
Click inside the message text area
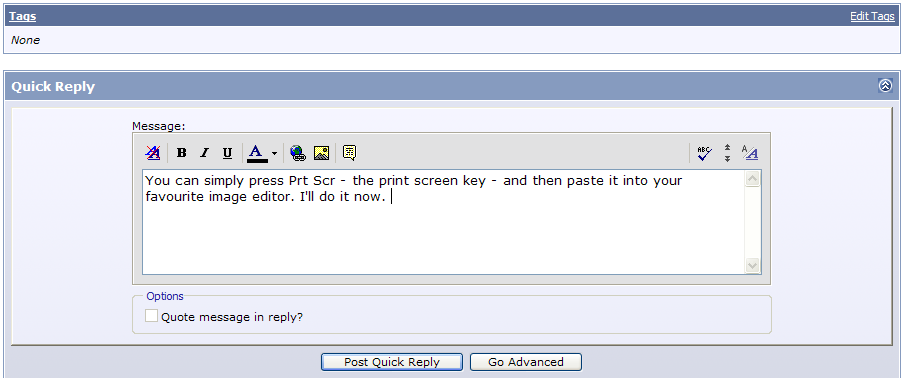tap(443, 222)
